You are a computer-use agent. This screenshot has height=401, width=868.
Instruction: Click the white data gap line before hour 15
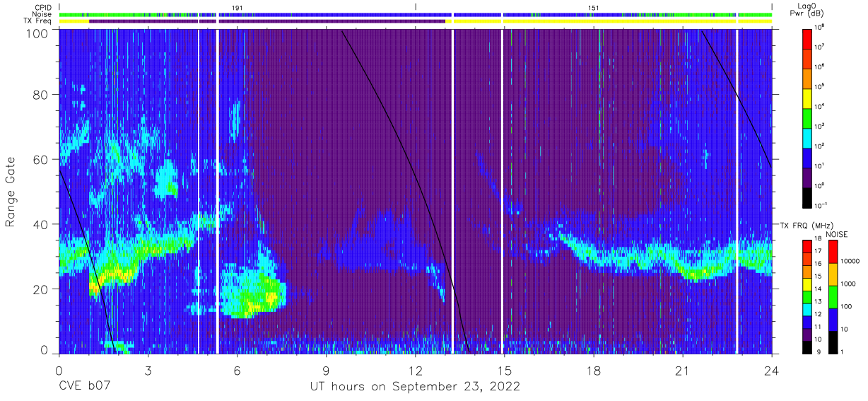tap(502, 191)
